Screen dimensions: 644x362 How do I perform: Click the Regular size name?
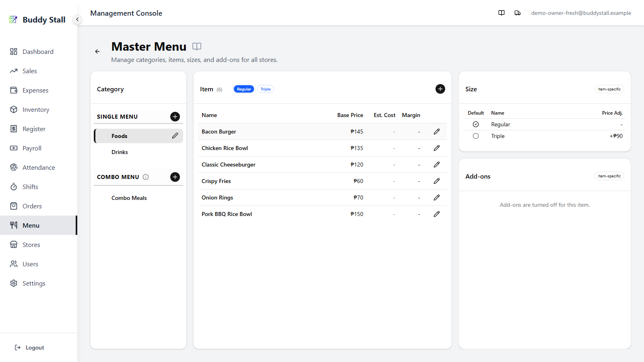501,124
